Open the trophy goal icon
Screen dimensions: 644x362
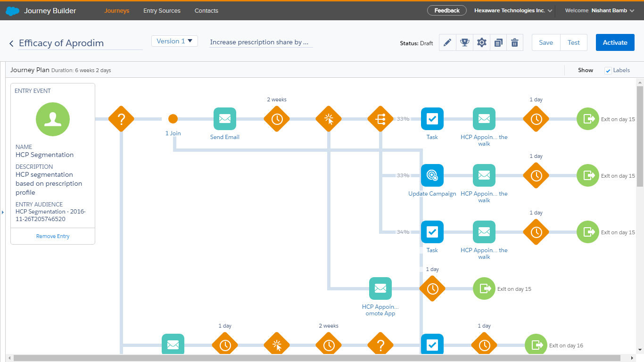[464, 42]
